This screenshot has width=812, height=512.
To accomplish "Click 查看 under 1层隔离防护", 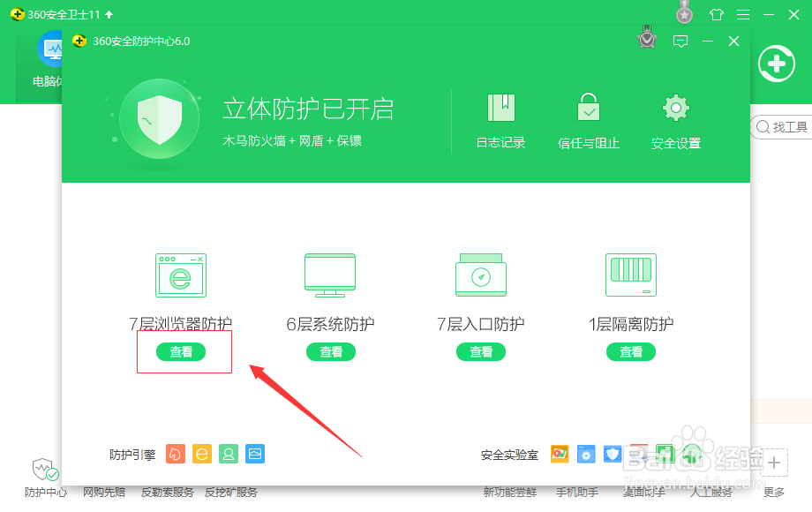I will pyautogui.click(x=631, y=351).
